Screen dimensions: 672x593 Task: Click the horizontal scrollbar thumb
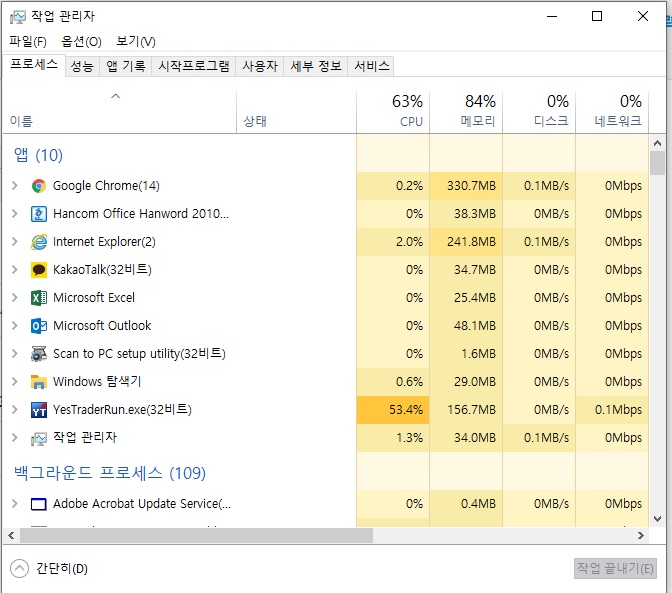(x=190, y=535)
